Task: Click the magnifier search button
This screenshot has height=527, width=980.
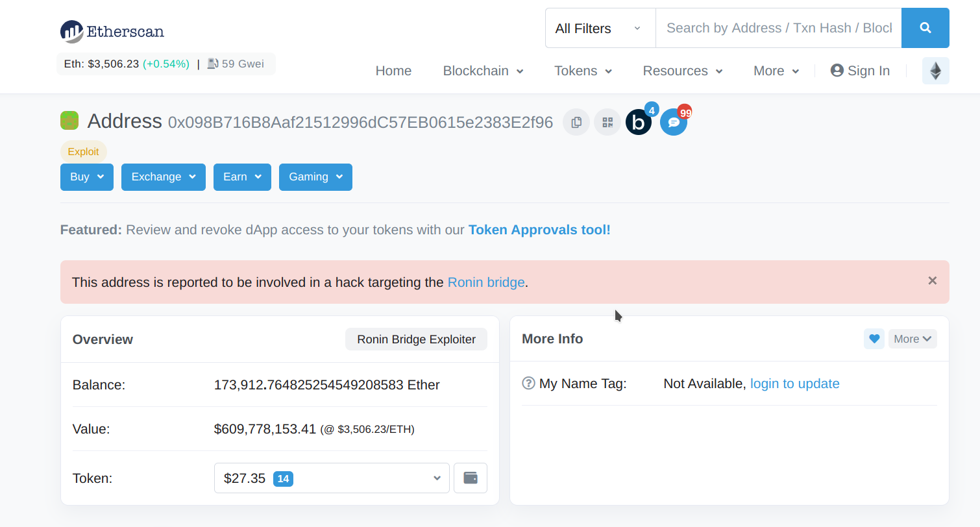Action: [x=925, y=28]
